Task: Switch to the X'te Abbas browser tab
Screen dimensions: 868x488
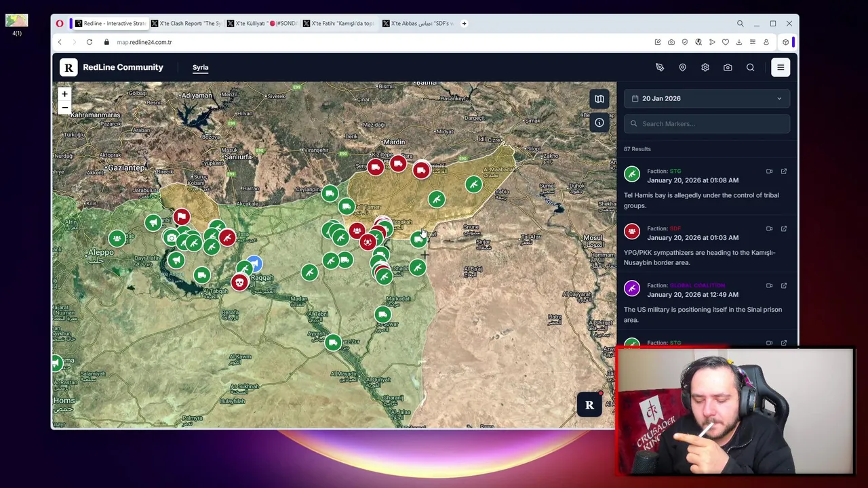Action: point(418,23)
